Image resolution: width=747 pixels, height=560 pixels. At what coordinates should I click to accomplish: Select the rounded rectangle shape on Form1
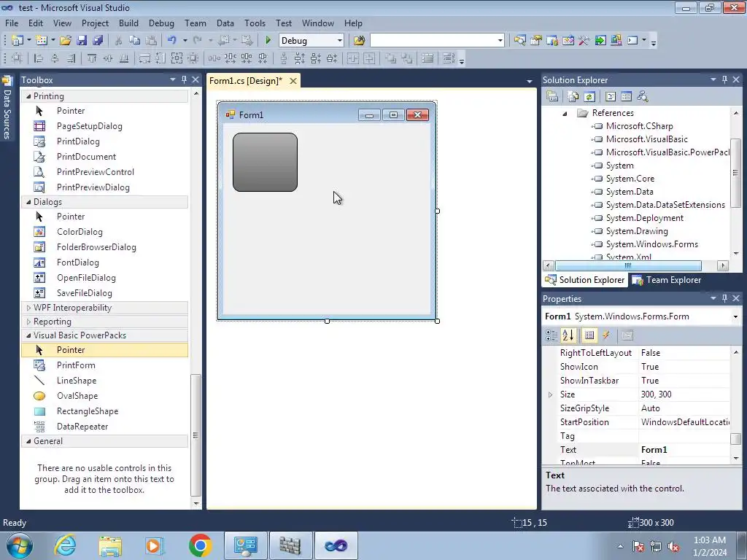265,163
